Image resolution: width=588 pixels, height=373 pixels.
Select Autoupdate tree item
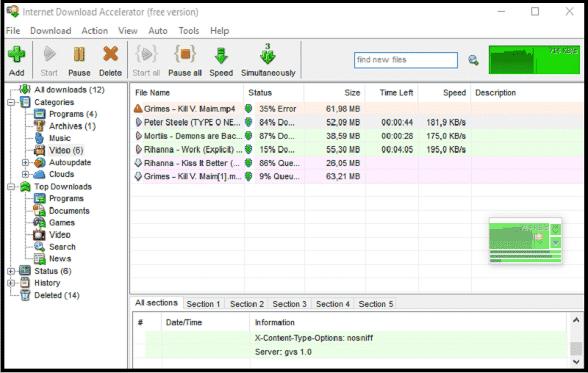pos(70,162)
